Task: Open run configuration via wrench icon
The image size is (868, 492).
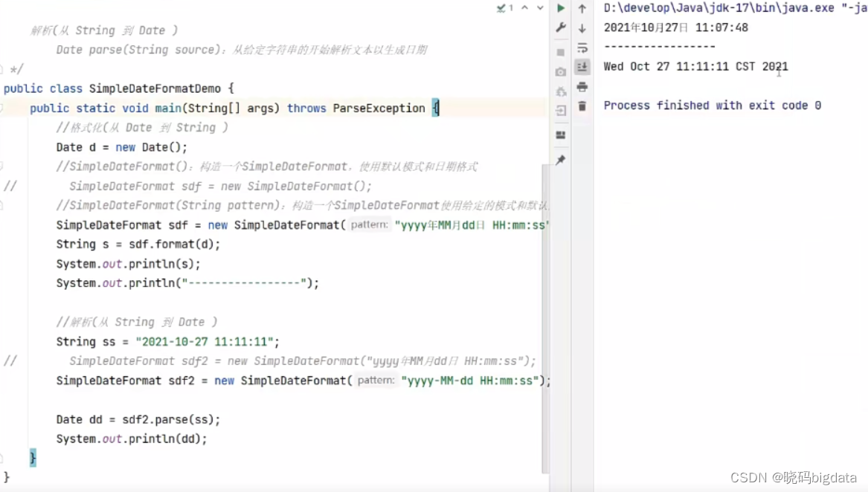Action: [561, 27]
